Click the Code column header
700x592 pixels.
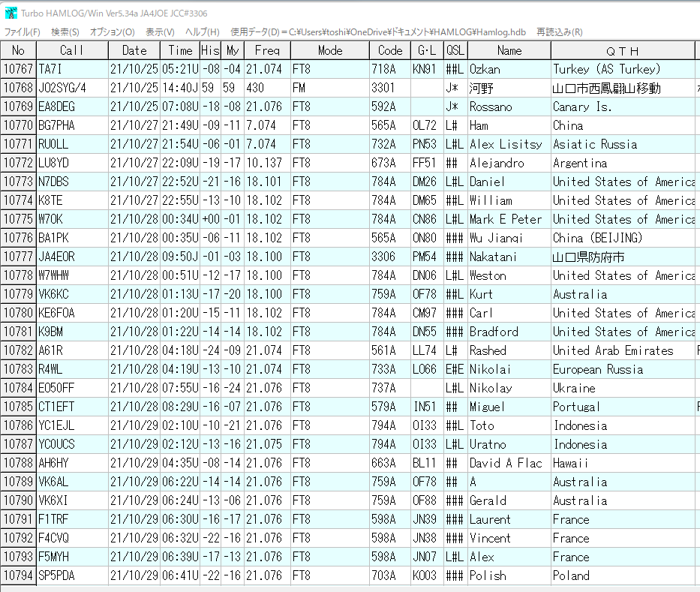click(x=390, y=50)
